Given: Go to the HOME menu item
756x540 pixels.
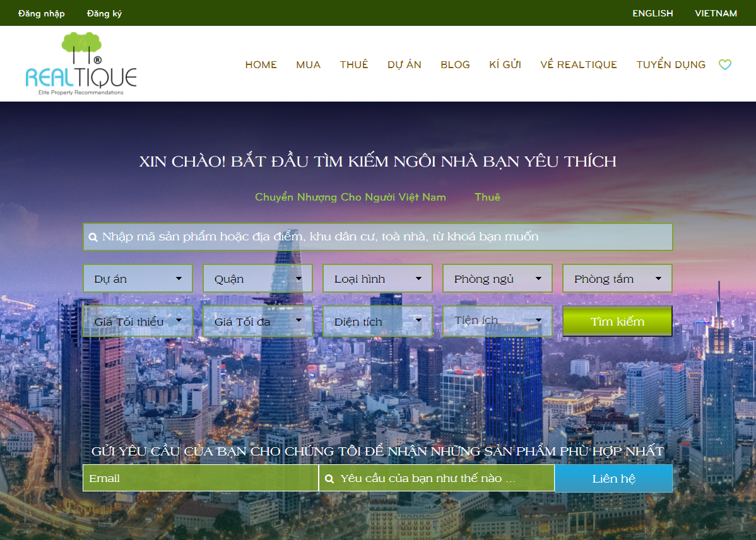Looking at the screenshot, I should click(261, 64).
